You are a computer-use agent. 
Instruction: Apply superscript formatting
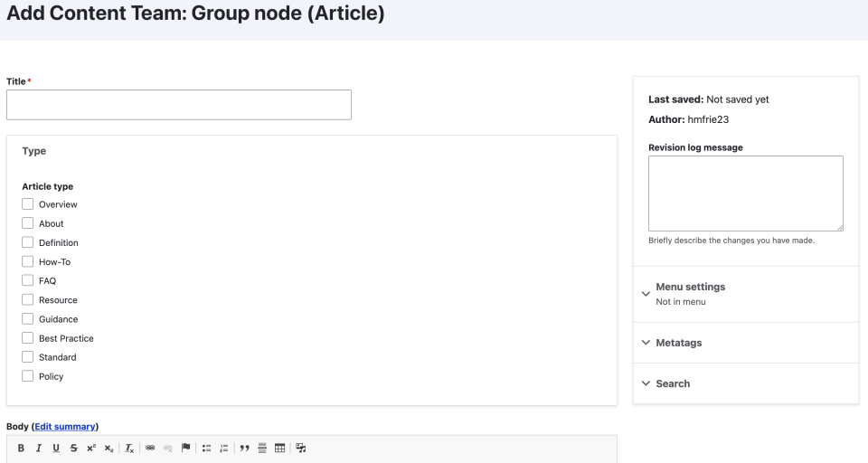(x=91, y=448)
